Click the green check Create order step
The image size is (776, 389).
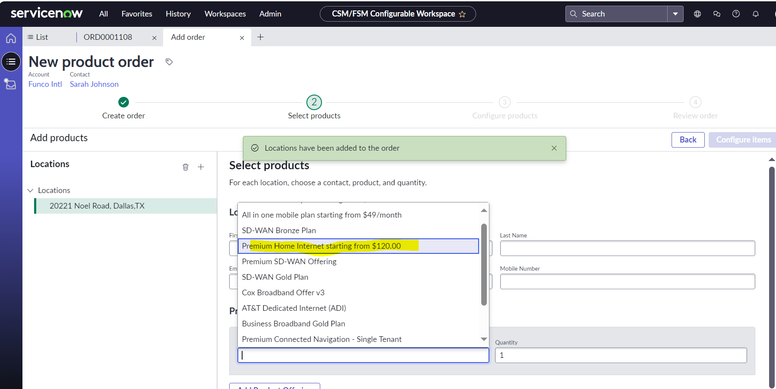tap(124, 102)
